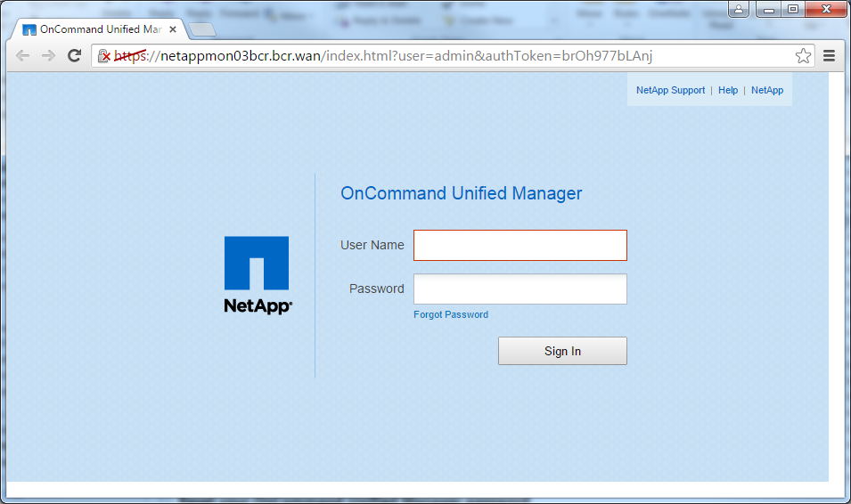Viewport: 851px width, 504px height.
Task: Click the Chrome user profile icon
Action: pyautogui.click(x=740, y=10)
